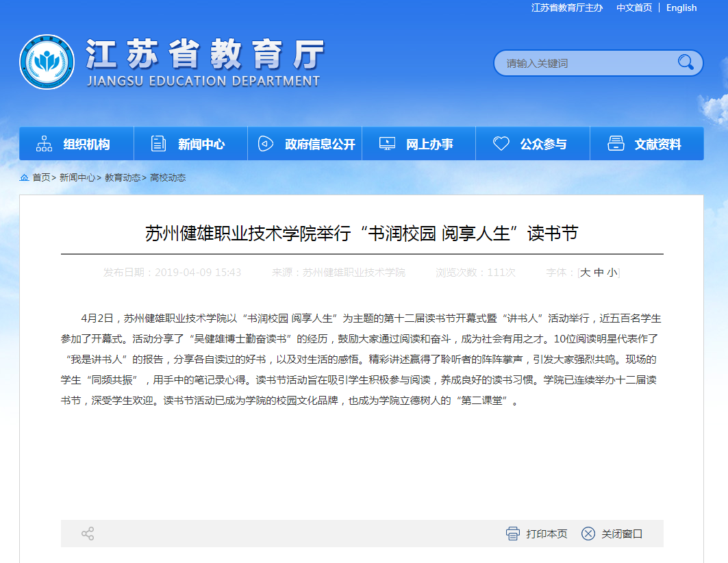728x563 pixels.
Task: Click the 新闻中心 document icon
Action: click(158, 144)
